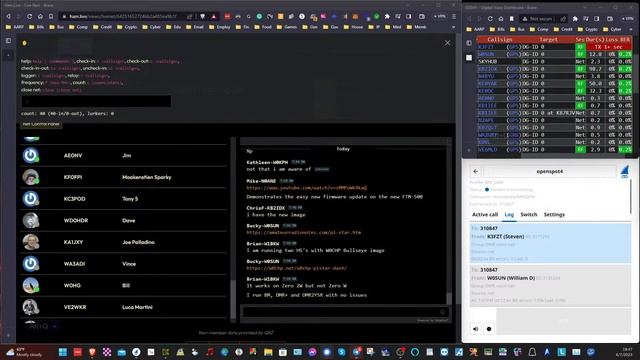Go home in the dashboard browser window
Image resolution: width=640 pixels, height=360 pixels.
(501, 19)
